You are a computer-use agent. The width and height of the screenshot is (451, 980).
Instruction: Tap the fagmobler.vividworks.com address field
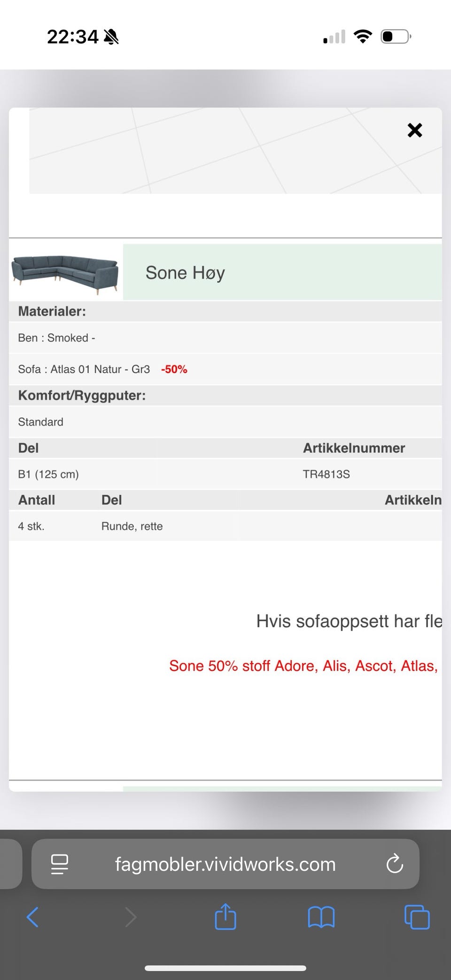[225, 864]
